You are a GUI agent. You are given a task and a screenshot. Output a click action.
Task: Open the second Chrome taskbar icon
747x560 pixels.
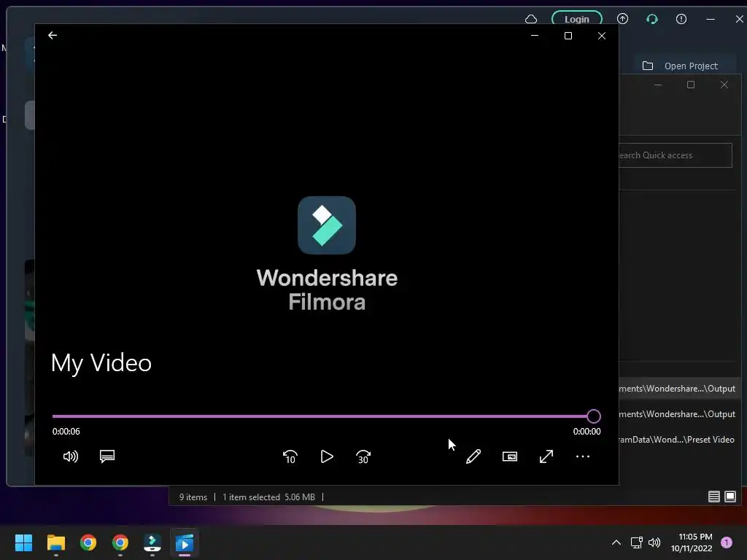click(120, 542)
